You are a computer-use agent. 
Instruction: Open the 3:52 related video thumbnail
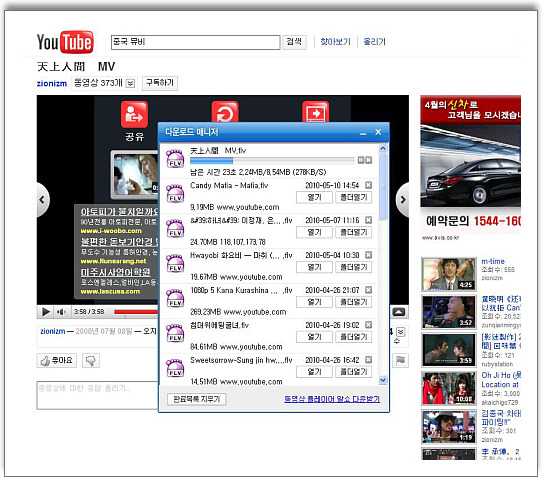tap(449, 312)
